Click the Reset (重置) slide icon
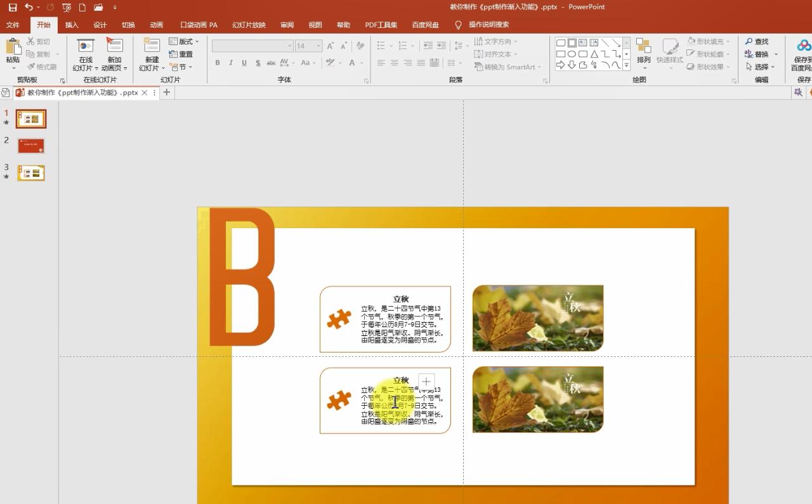The height and width of the screenshot is (504, 812). 182,54
